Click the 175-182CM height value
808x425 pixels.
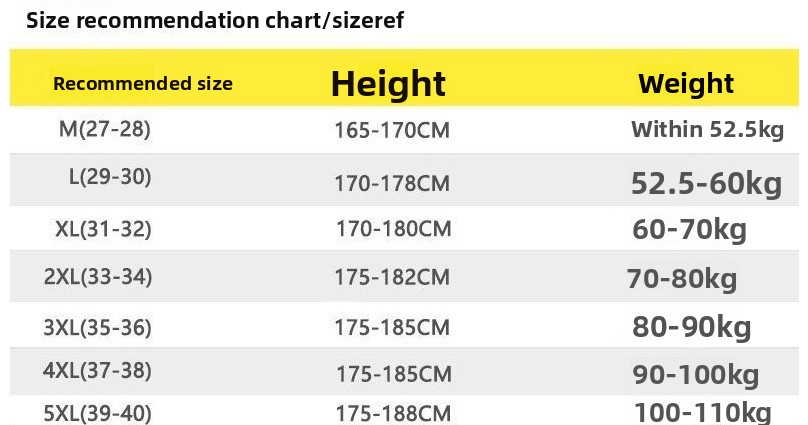[391, 277]
